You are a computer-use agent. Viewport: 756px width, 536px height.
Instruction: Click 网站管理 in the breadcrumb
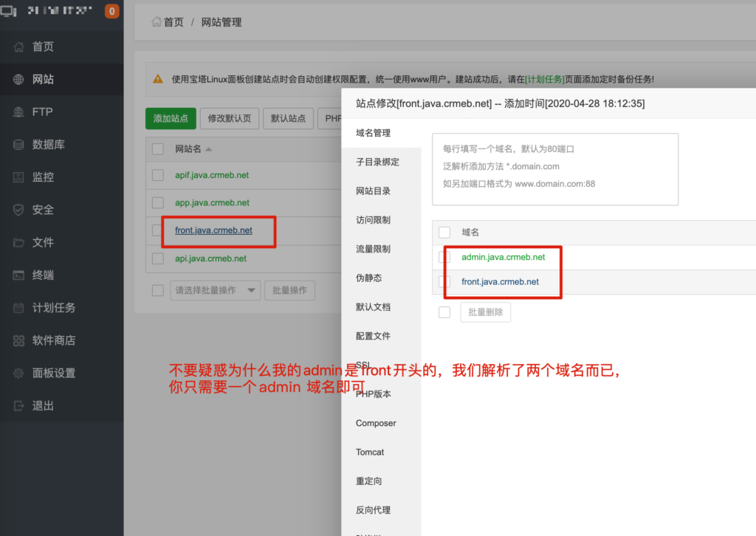click(x=221, y=22)
